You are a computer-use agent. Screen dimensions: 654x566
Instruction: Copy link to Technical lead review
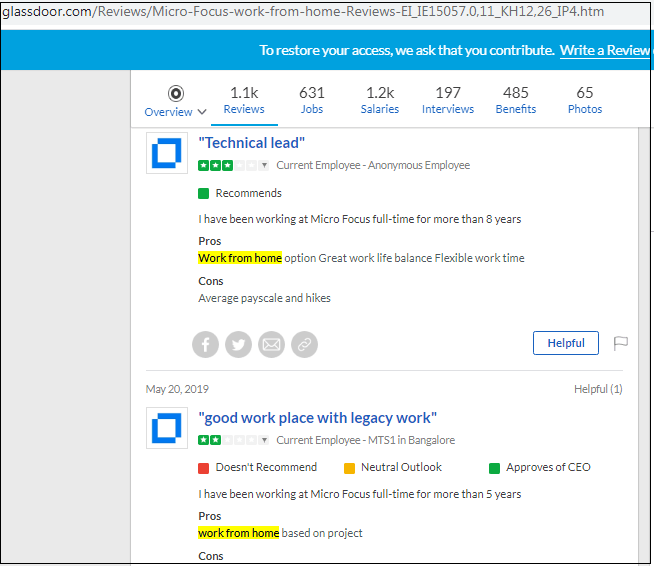(304, 345)
